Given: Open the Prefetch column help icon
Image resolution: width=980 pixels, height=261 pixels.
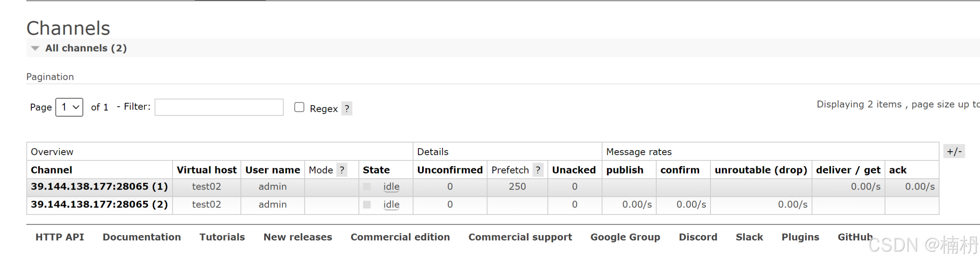Looking at the screenshot, I should coord(538,170).
